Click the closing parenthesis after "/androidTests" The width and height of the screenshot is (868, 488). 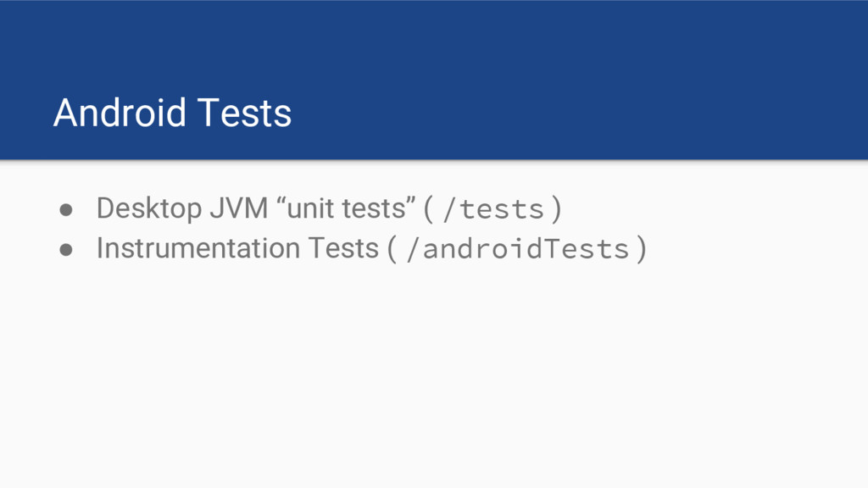pos(642,249)
